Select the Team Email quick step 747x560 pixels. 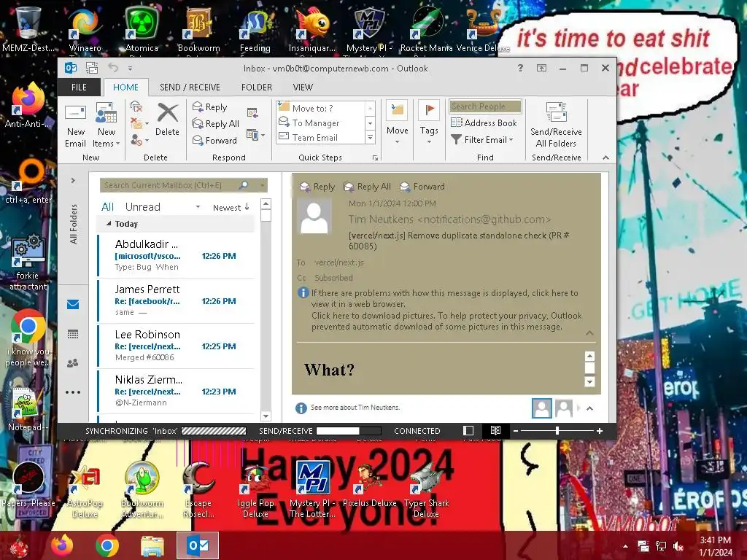coord(320,138)
